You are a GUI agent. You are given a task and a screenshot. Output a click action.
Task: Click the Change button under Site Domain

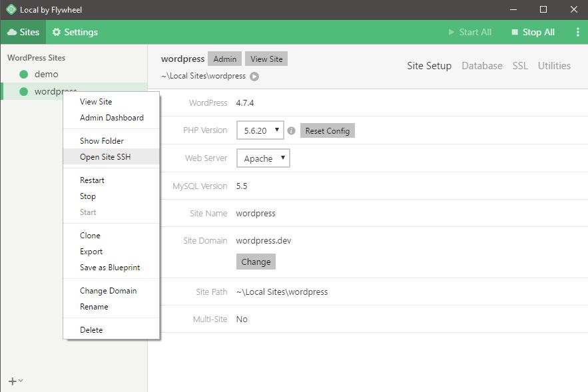(256, 262)
